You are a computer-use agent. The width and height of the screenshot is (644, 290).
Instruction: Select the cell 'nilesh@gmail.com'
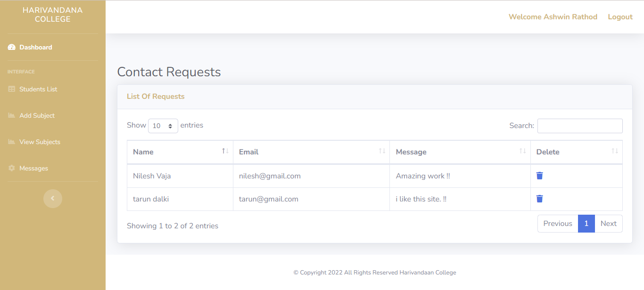pyautogui.click(x=311, y=176)
